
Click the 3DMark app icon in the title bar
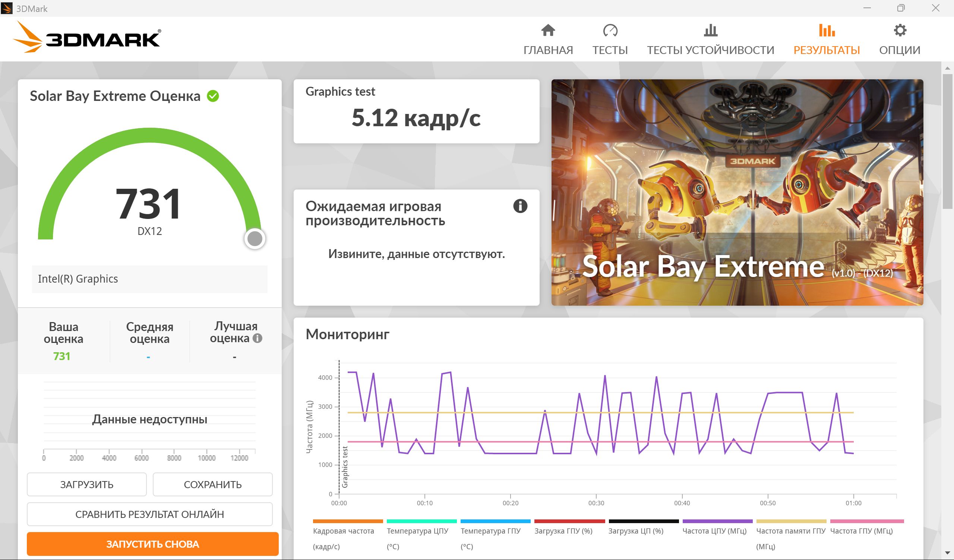[6, 8]
